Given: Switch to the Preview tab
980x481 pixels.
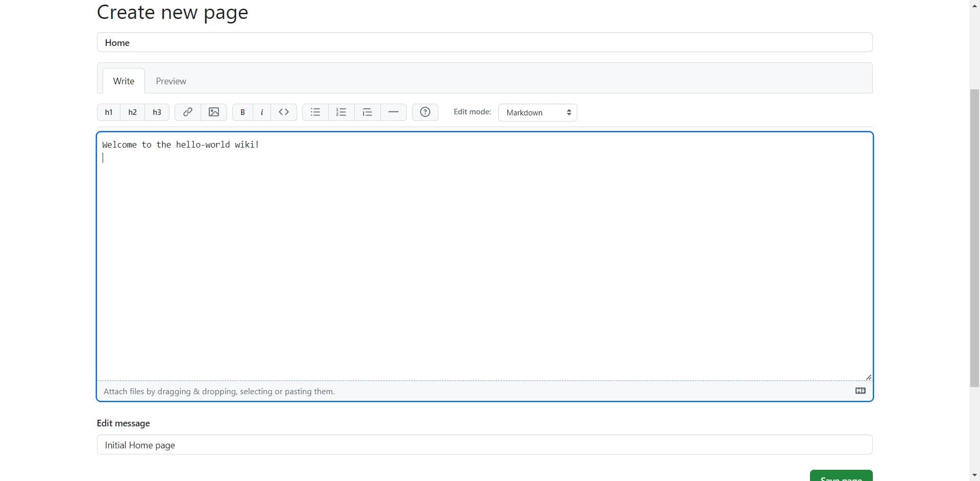Looking at the screenshot, I should [170, 81].
